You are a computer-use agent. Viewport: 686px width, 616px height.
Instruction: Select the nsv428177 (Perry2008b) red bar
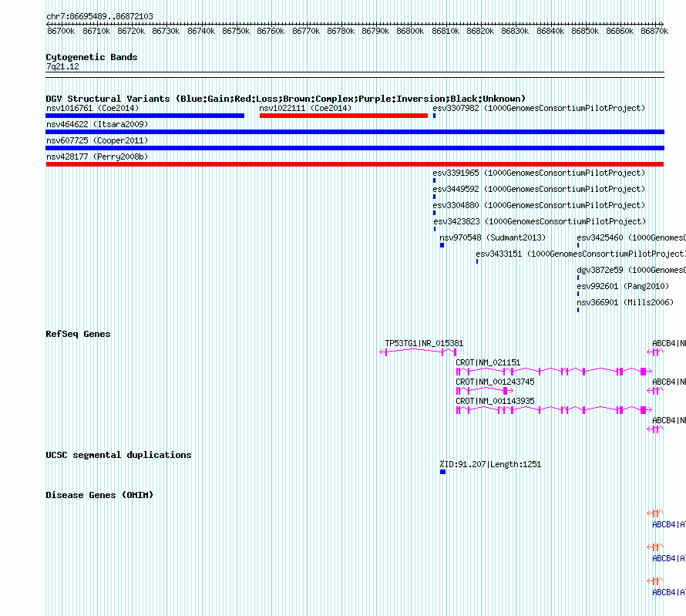tap(355, 164)
